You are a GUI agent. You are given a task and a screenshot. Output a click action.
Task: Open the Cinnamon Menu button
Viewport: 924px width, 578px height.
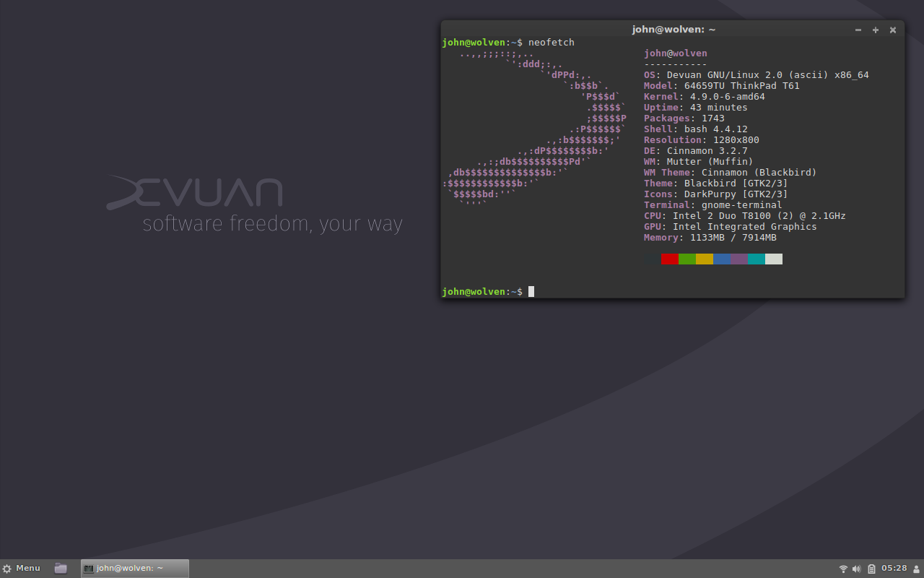(x=21, y=569)
